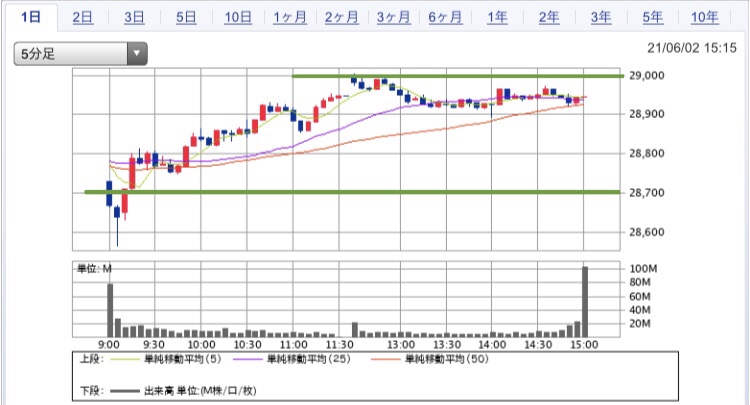750x405 pixels.
Task: Click the 14:00 time axis label
Action: 492,345
